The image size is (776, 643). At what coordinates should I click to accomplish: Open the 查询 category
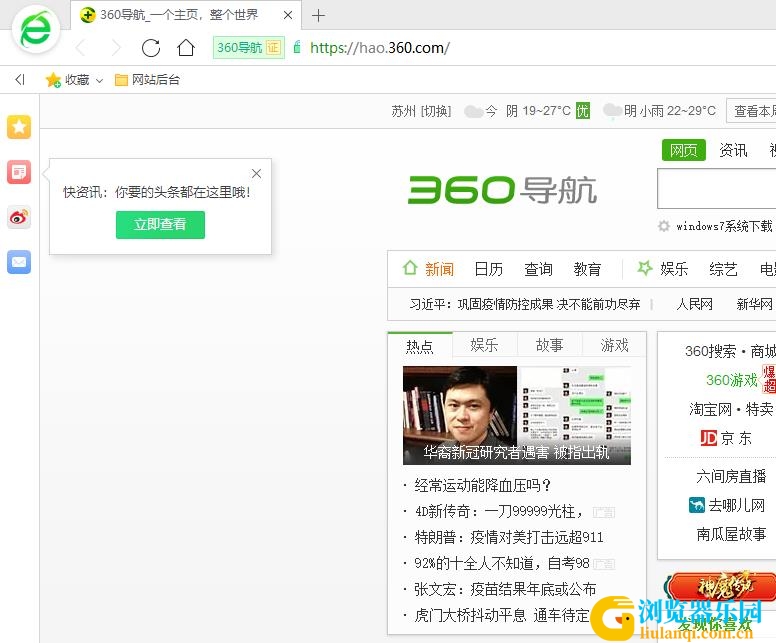pos(538,269)
